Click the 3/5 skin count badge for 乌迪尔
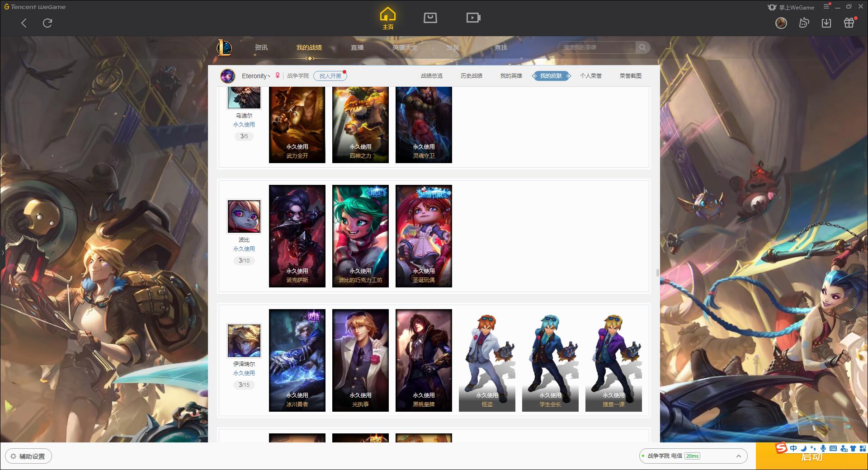 pos(244,136)
